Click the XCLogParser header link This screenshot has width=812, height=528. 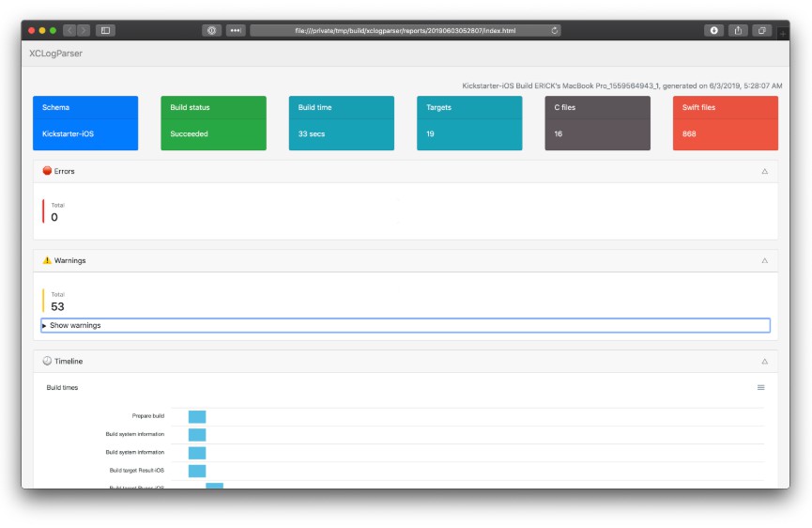click(x=56, y=54)
